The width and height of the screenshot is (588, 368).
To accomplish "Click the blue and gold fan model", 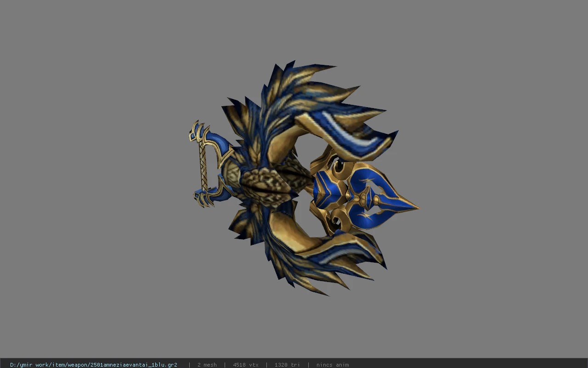I will [x=303, y=178].
